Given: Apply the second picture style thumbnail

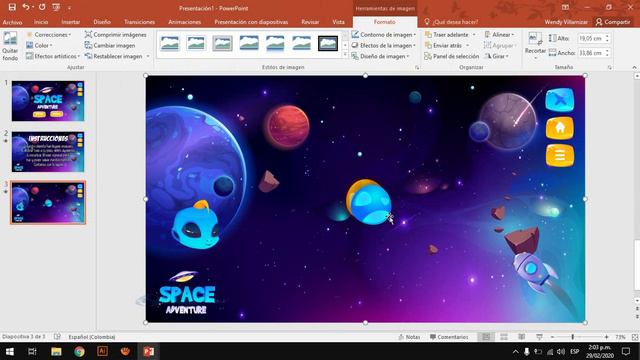Looking at the screenshot, I should (x=196, y=43).
